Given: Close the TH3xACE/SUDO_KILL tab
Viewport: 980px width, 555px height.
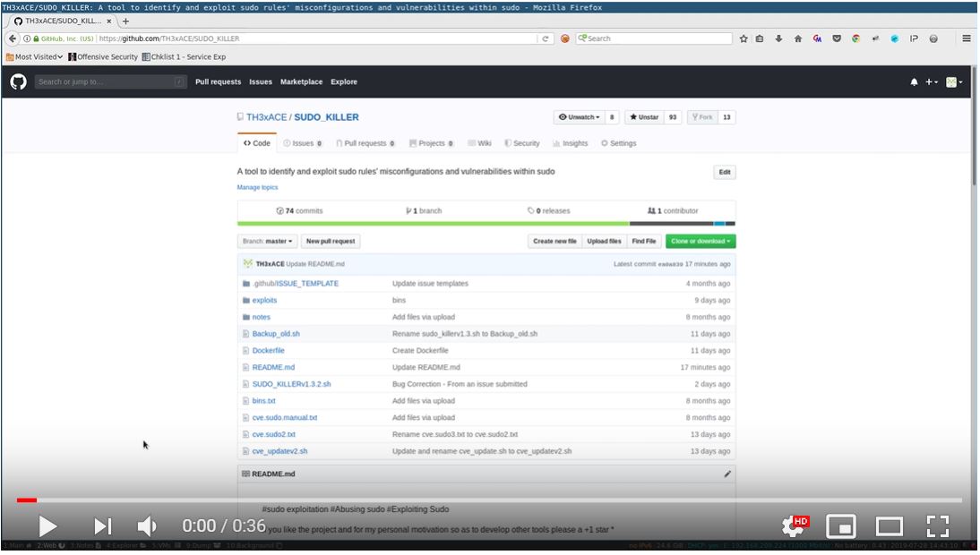Looking at the screenshot, I should (108, 21).
